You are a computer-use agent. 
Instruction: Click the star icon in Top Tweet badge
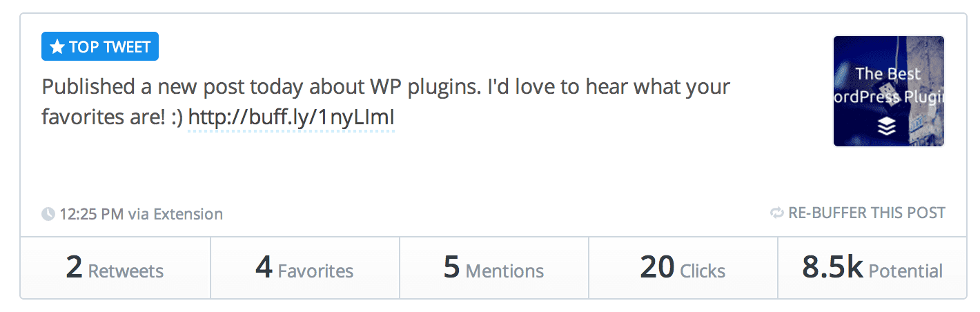point(57,48)
